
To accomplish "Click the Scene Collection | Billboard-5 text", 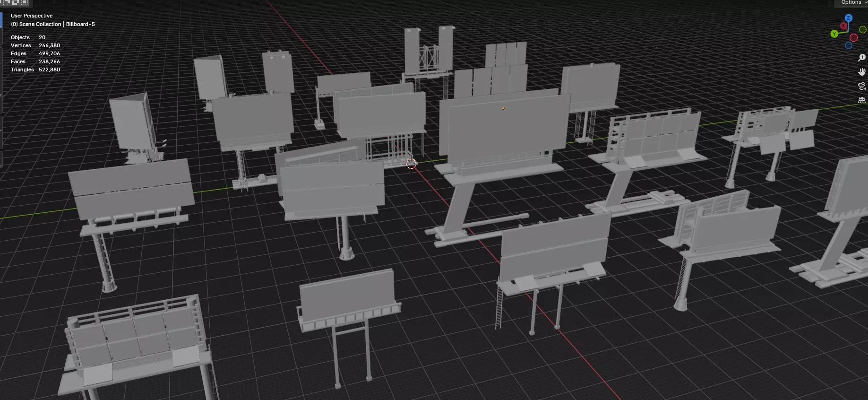I will [x=53, y=24].
